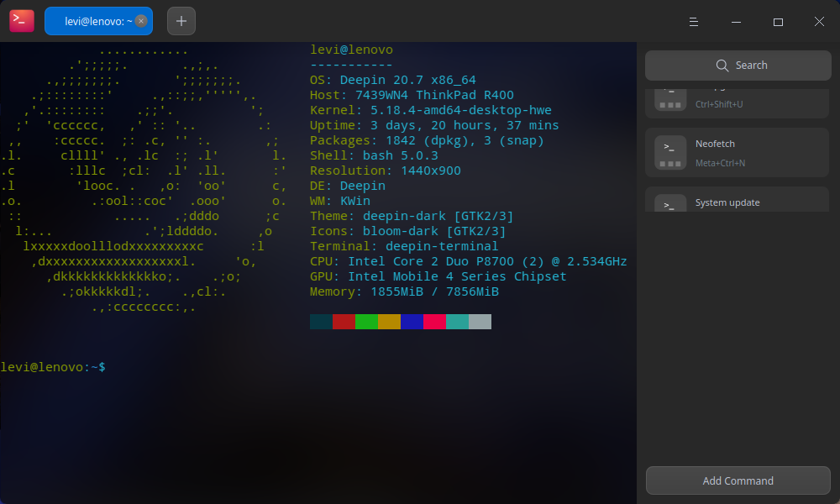Click the Terminal: deepin-terminal line
The width and height of the screenshot is (840, 504).
click(404, 246)
